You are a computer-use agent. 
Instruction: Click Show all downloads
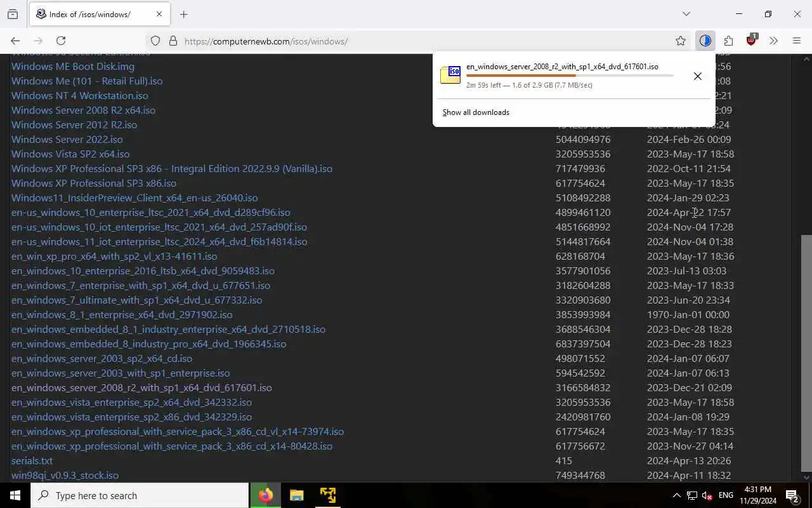[x=476, y=112]
